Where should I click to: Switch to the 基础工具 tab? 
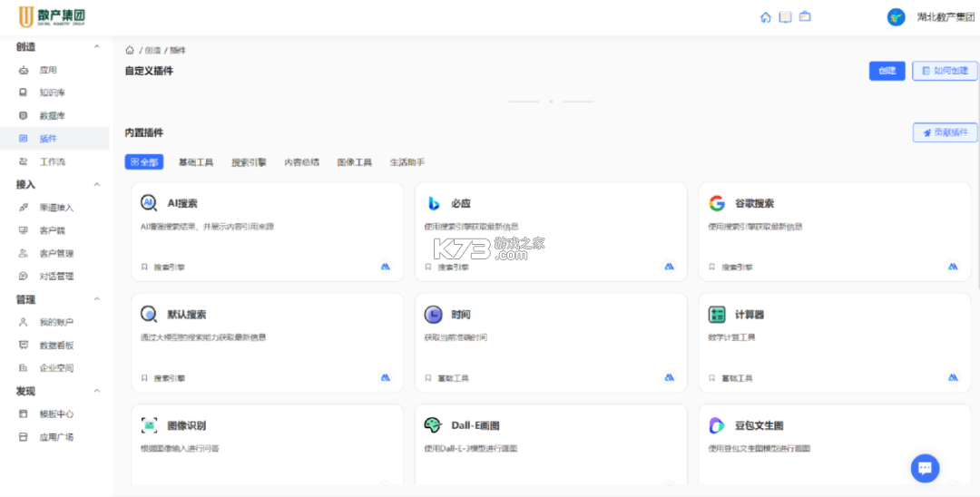(x=196, y=162)
